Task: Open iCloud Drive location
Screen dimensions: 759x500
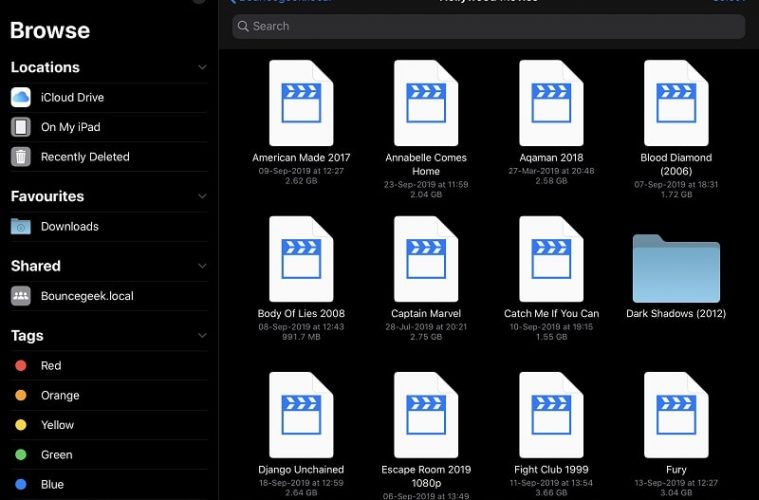Action: [x=109, y=97]
